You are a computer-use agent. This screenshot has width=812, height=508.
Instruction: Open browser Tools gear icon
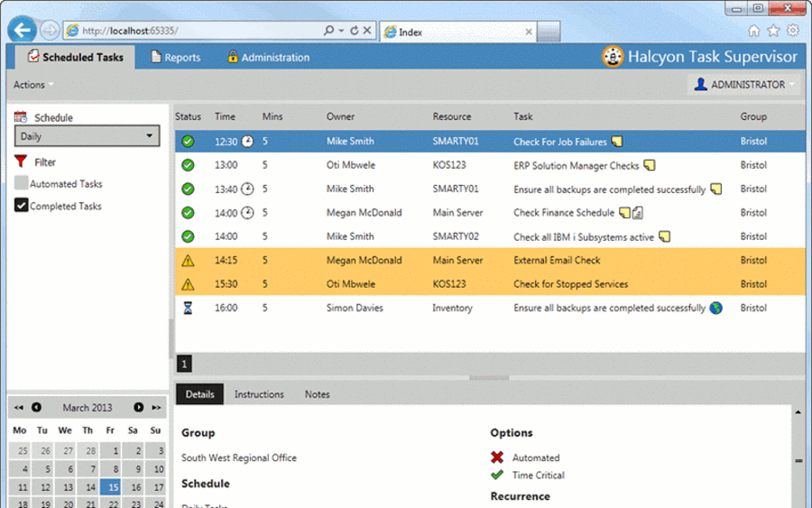pyautogui.click(x=793, y=31)
